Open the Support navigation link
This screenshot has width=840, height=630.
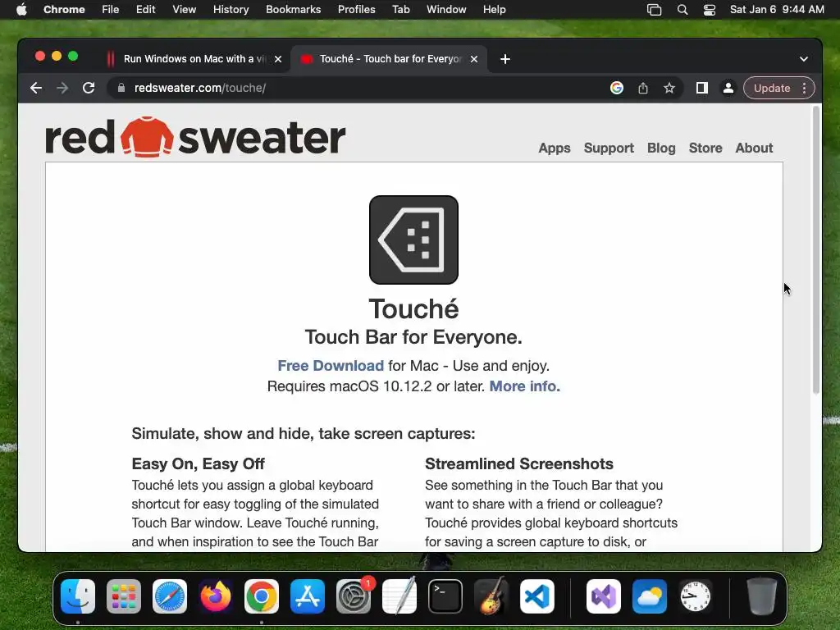[609, 148]
